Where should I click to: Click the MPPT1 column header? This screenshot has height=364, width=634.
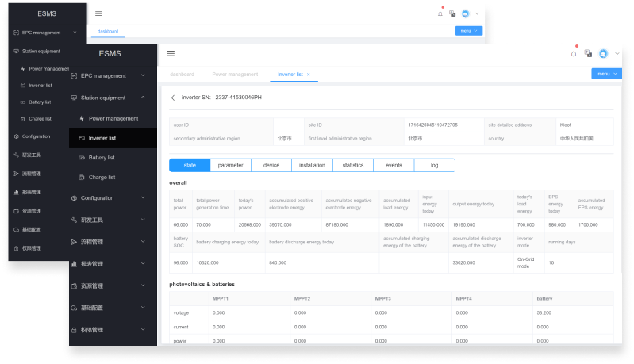point(221,298)
